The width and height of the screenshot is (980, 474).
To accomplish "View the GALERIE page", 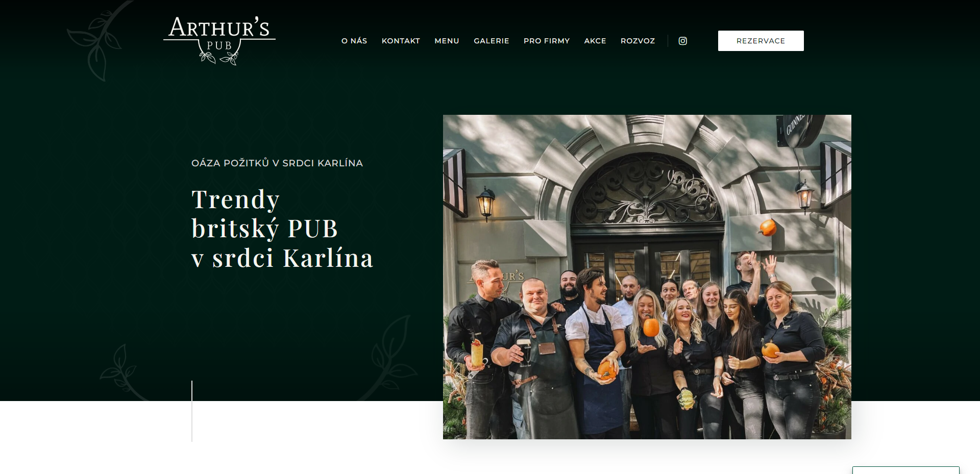I will coord(492,41).
